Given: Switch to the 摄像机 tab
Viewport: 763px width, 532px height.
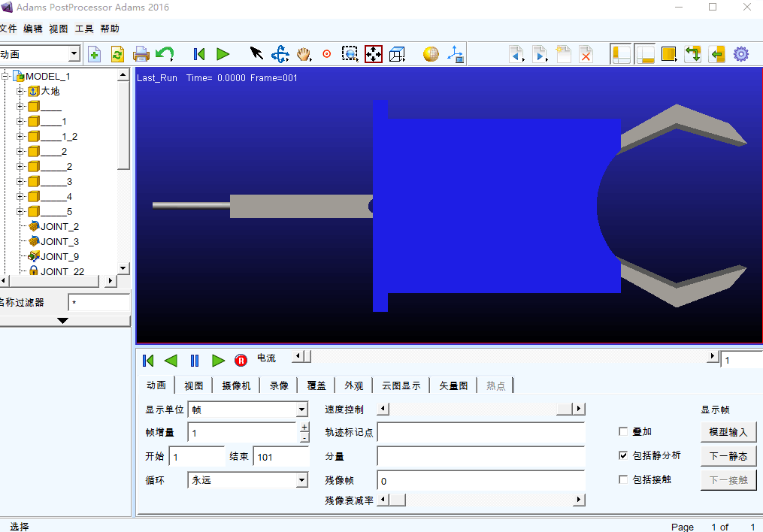Looking at the screenshot, I should (x=236, y=385).
